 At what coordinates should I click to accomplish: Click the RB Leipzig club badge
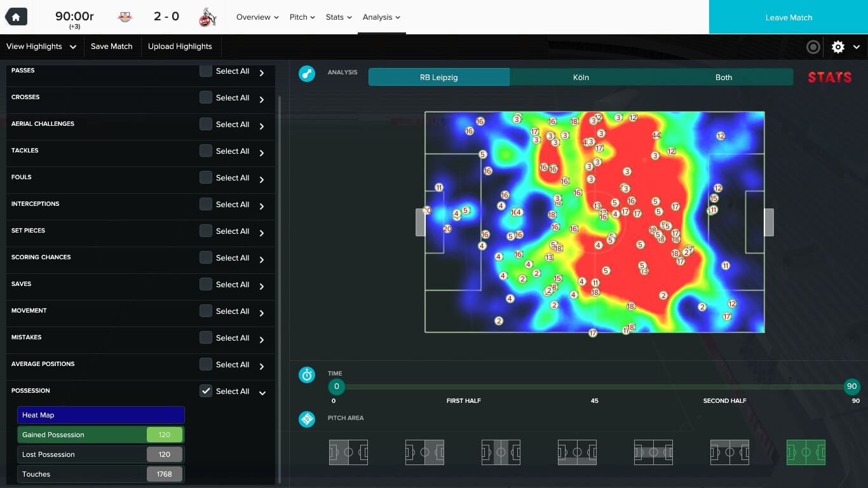click(x=125, y=17)
